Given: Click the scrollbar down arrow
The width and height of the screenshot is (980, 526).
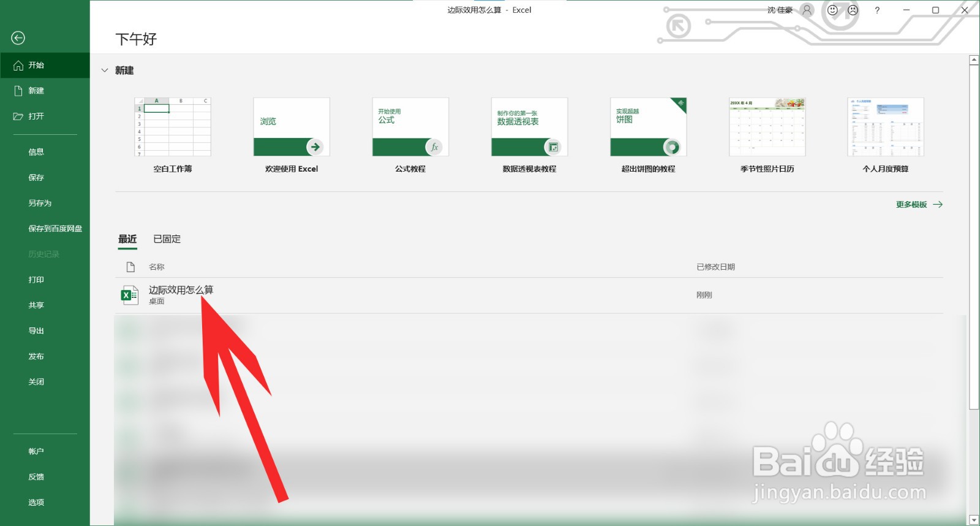Looking at the screenshot, I should (x=974, y=520).
